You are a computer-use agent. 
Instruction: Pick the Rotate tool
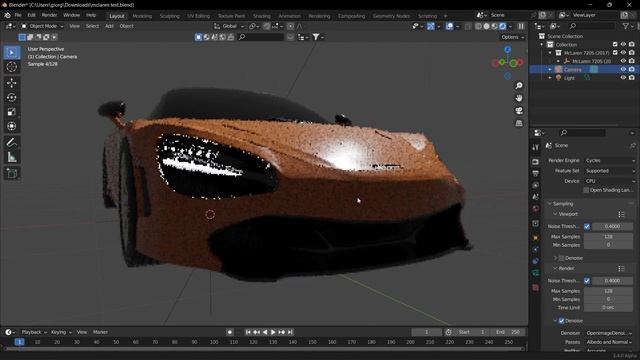coord(12,97)
